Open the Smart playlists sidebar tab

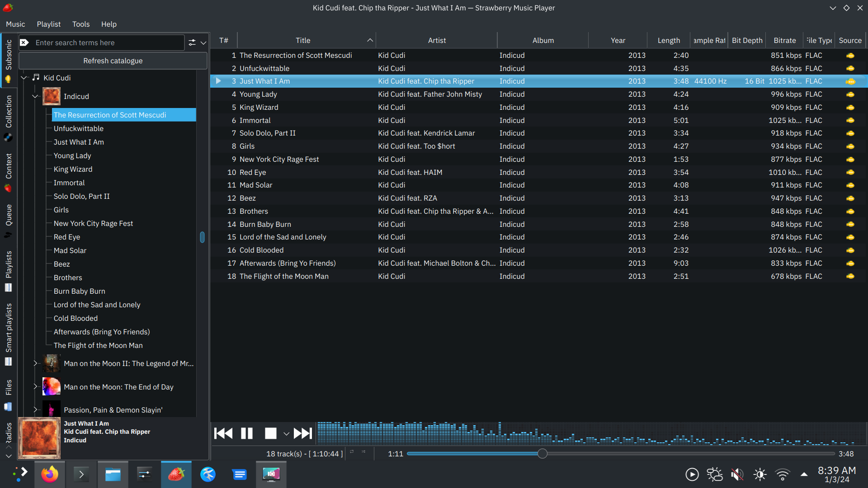tap(8, 333)
